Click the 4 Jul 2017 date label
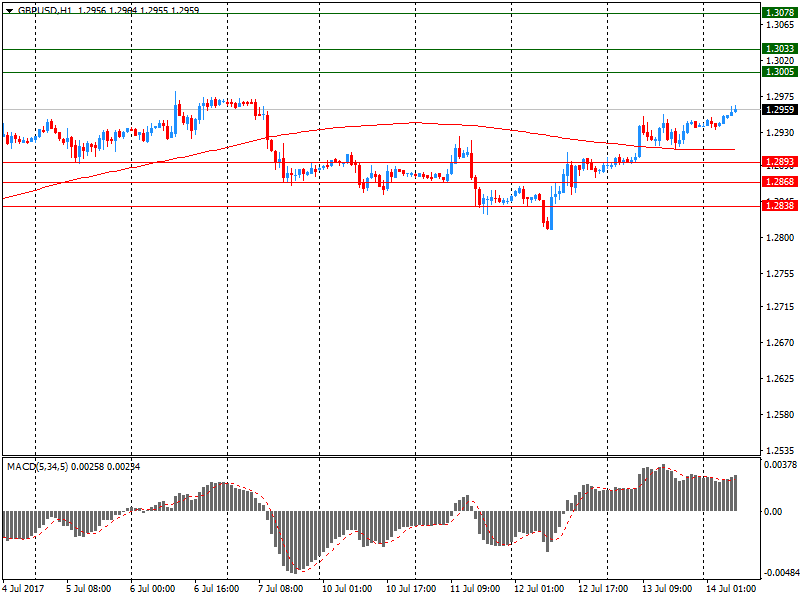The image size is (800, 600). (23, 588)
